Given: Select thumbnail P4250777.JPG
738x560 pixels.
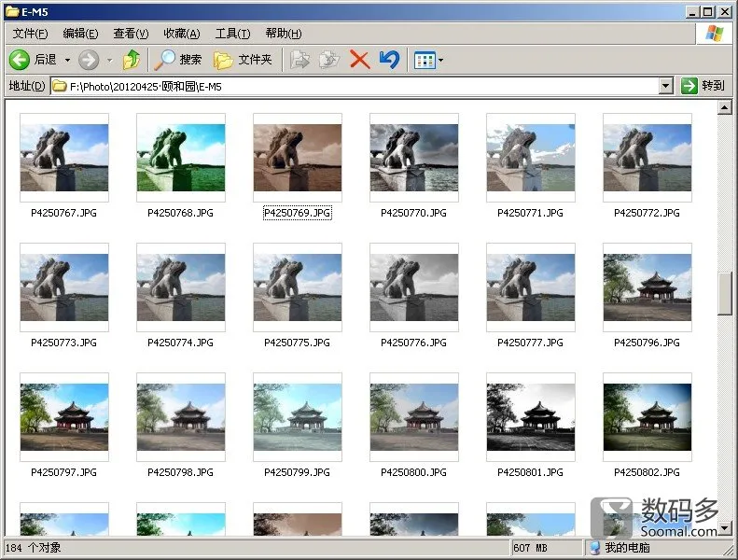Looking at the screenshot, I should tap(531, 287).
